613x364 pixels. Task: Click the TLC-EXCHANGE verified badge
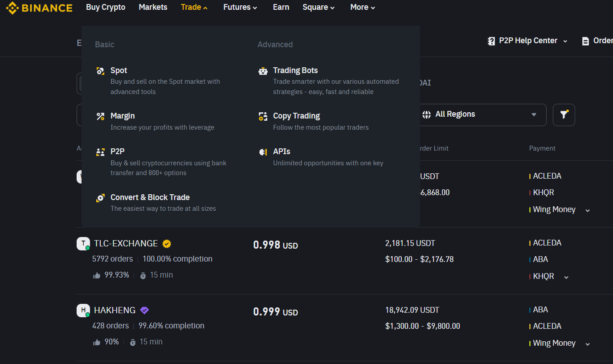click(167, 244)
